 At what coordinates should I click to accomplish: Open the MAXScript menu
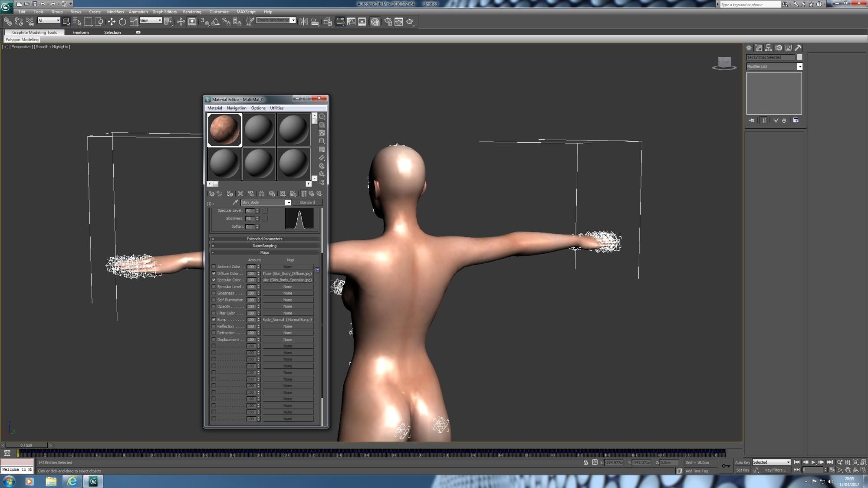246,12
